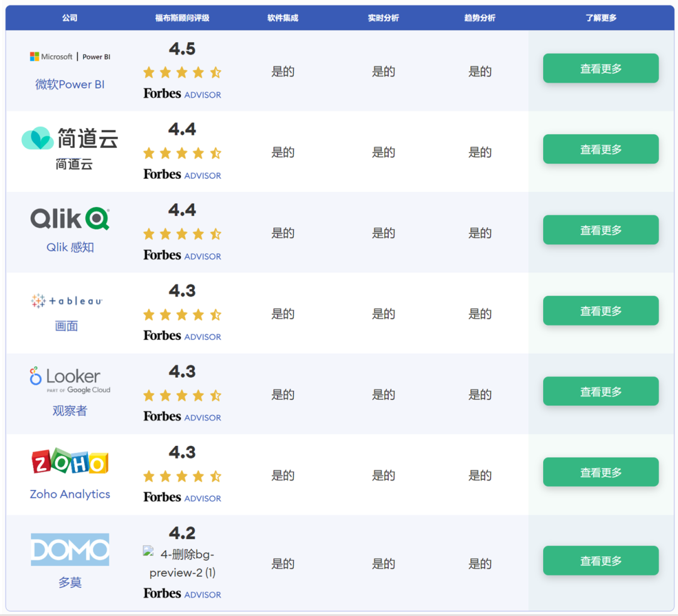
Task: Click the 福布斯顾问评级 column header
Action: (x=182, y=18)
